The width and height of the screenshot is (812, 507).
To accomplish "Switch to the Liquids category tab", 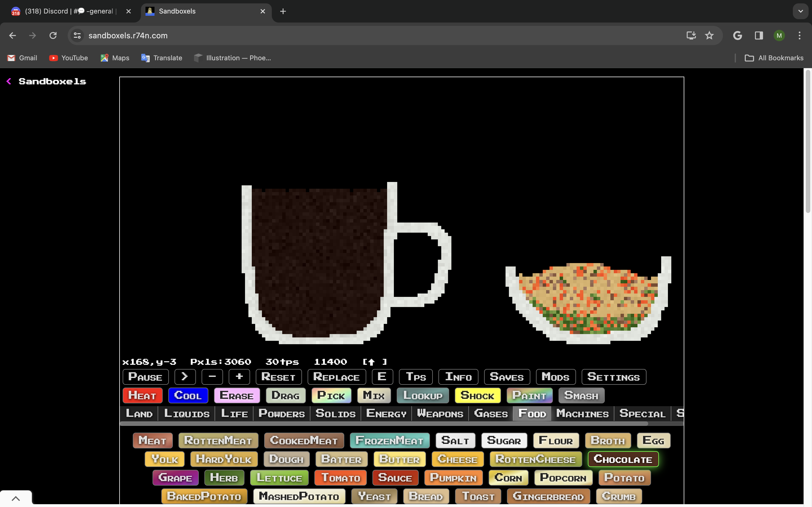I will click(x=187, y=413).
